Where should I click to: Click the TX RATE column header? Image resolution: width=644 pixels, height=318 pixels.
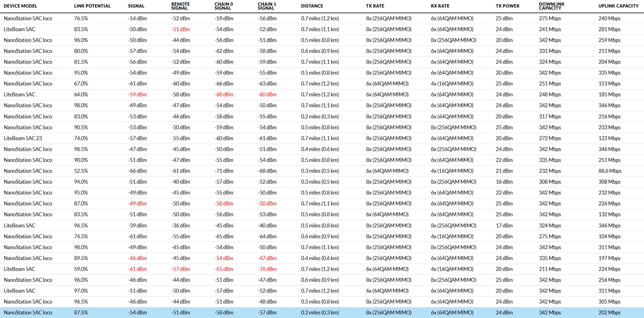[x=375, y=6]
